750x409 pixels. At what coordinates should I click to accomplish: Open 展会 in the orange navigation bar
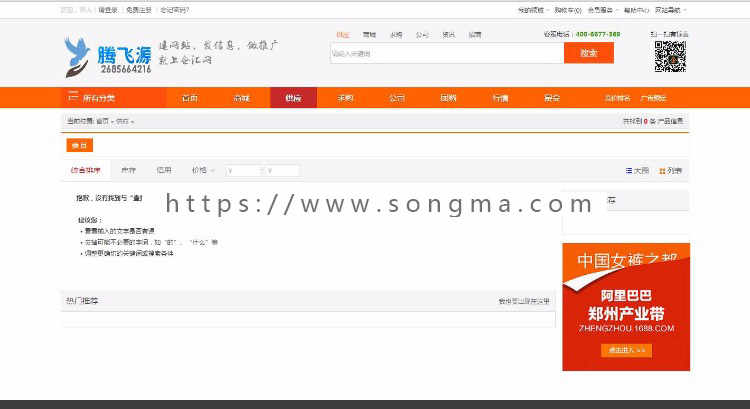[551, 98]
